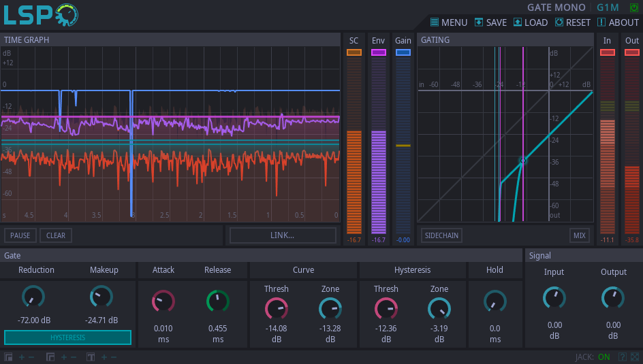Click the T font scaling icon
643x364 pixels.
91,357
